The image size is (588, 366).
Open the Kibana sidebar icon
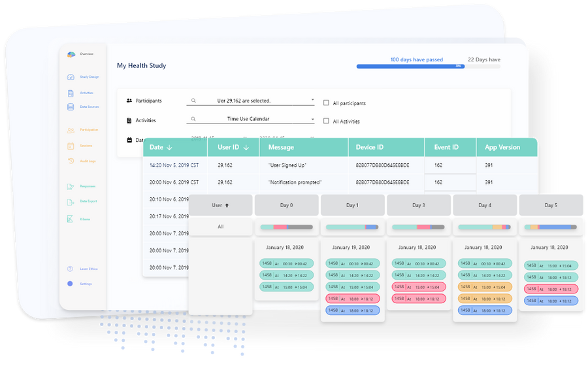coord(71,219)
